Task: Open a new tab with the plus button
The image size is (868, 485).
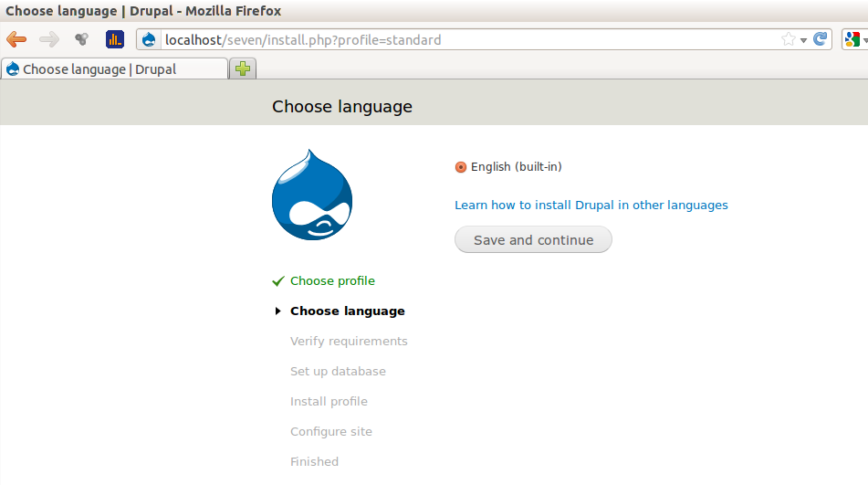Action: 243,69
